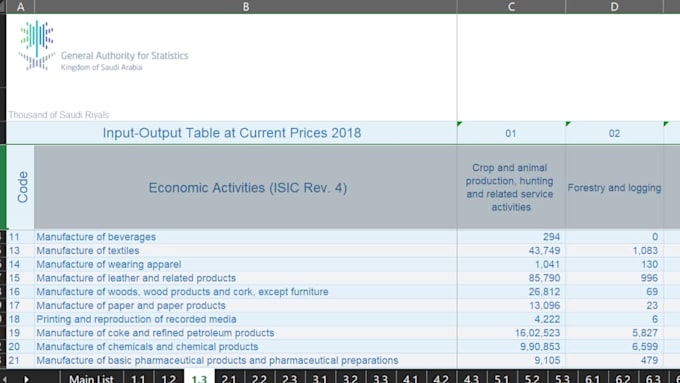The image size is (680, 383).
Task: Click the General Authority for Statistics logo
Action: click(103, 46)
